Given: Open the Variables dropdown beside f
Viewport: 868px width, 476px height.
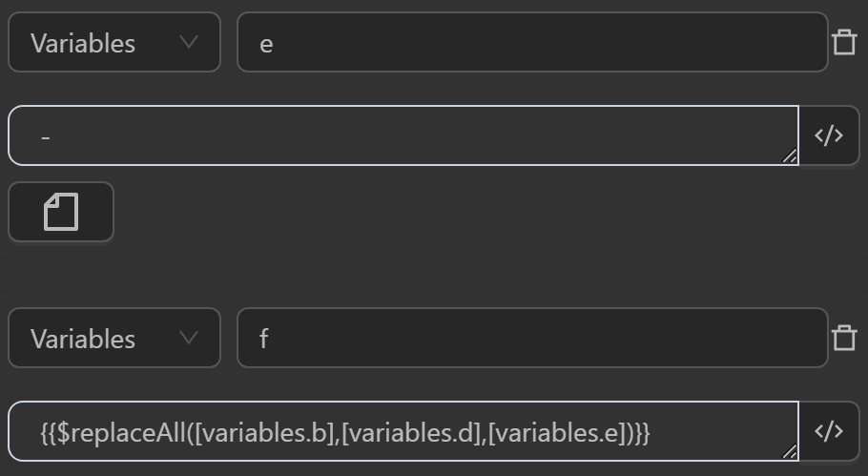Looking at the screenshot, I should pos(114,339).
